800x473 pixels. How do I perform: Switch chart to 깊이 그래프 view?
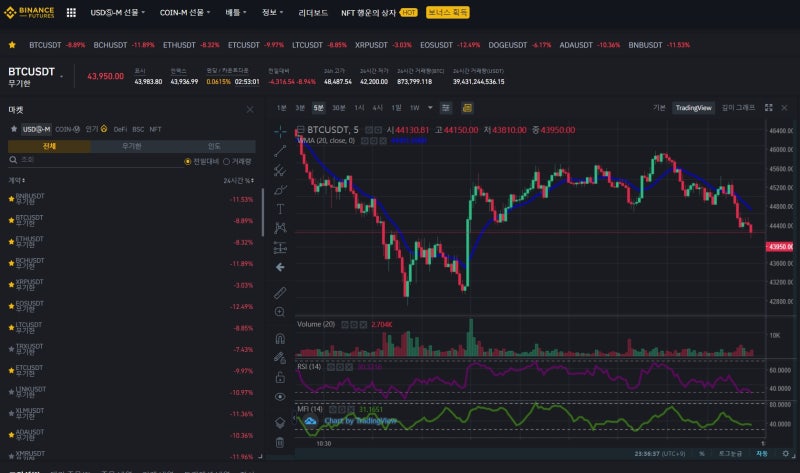(738, 108)
